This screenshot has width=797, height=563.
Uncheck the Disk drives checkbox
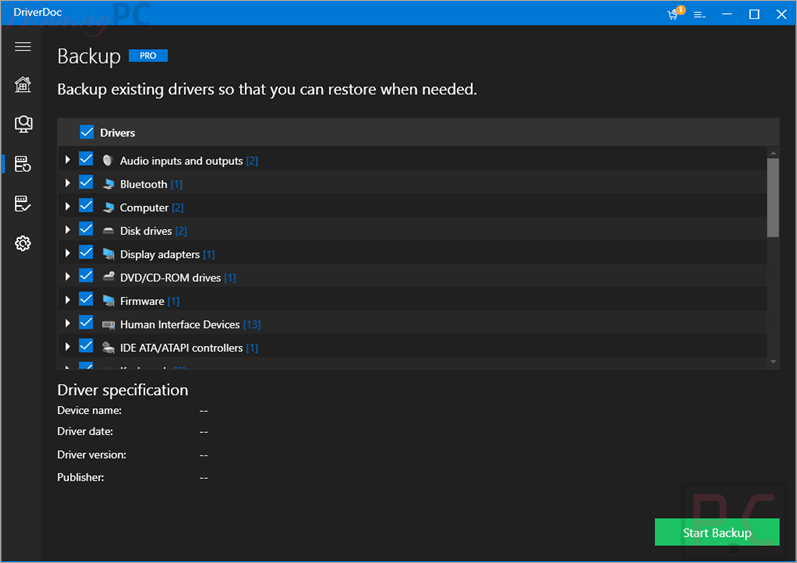click(86, 229)
